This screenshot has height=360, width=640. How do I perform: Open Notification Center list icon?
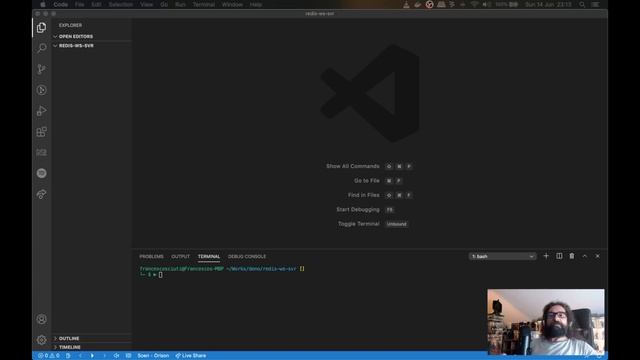coord(596,4)
